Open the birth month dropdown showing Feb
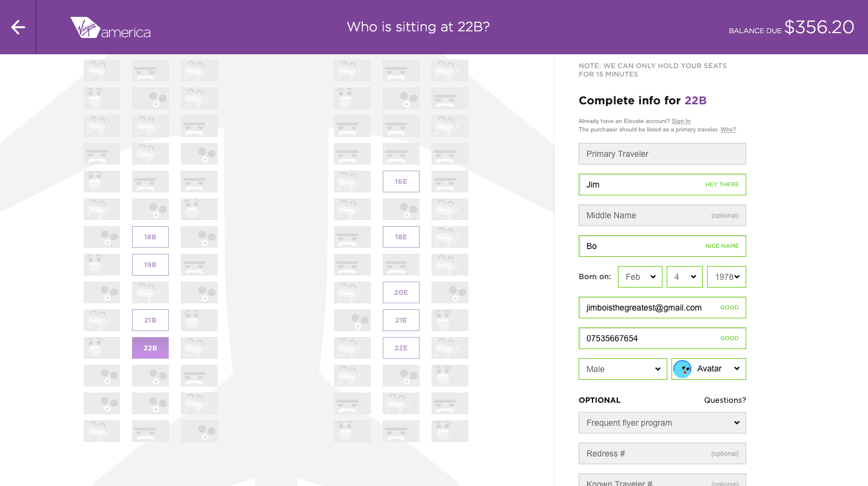The image size is (868, 486). pyautogui.click(x=640, y=277)
